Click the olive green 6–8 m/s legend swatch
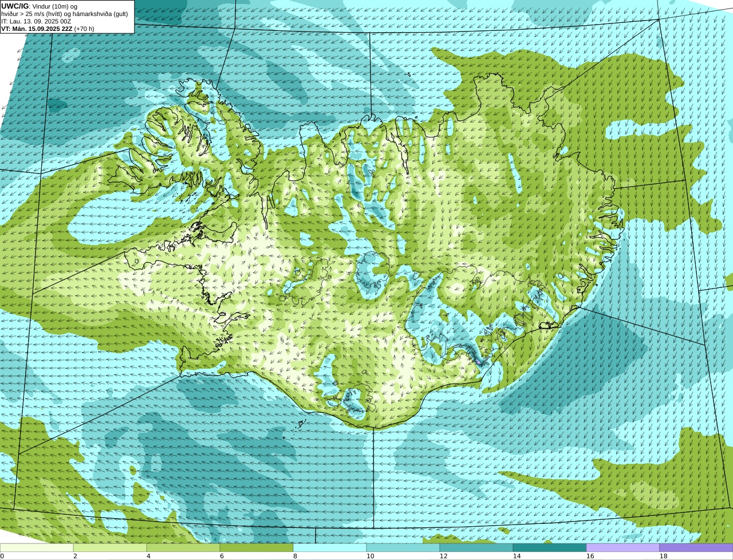 (257, 547)
